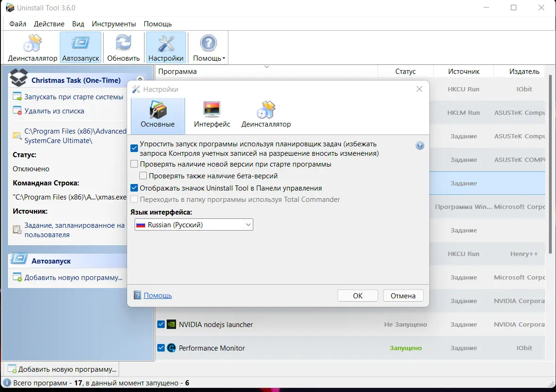Image resolution: width=556 pixels, height=392 pixels.
Task: Click the scheduled task source link
Action: [74, 230]
